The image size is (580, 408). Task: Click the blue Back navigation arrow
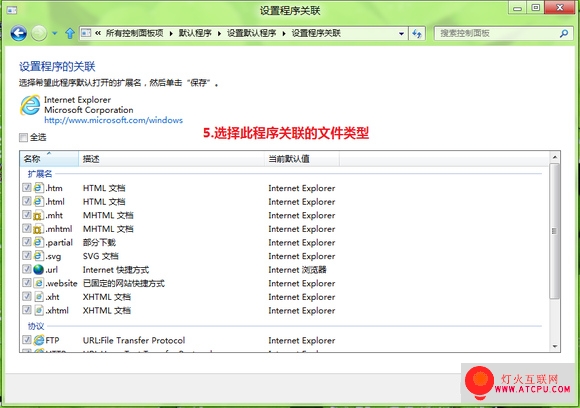click(18, 34)
